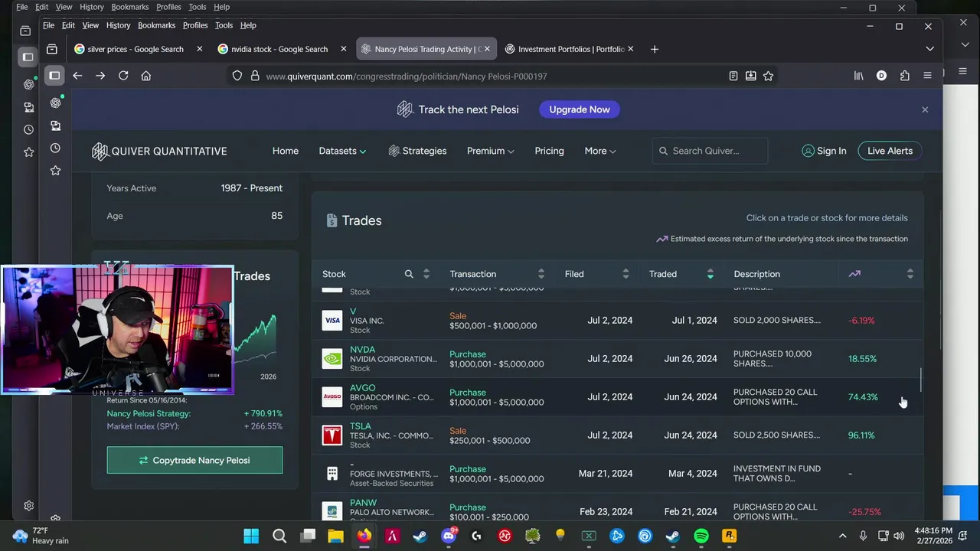This screenshot has height=551, width=980.
Task: Sort trades by excess return arrows
Action: click(x=910, y=274)
